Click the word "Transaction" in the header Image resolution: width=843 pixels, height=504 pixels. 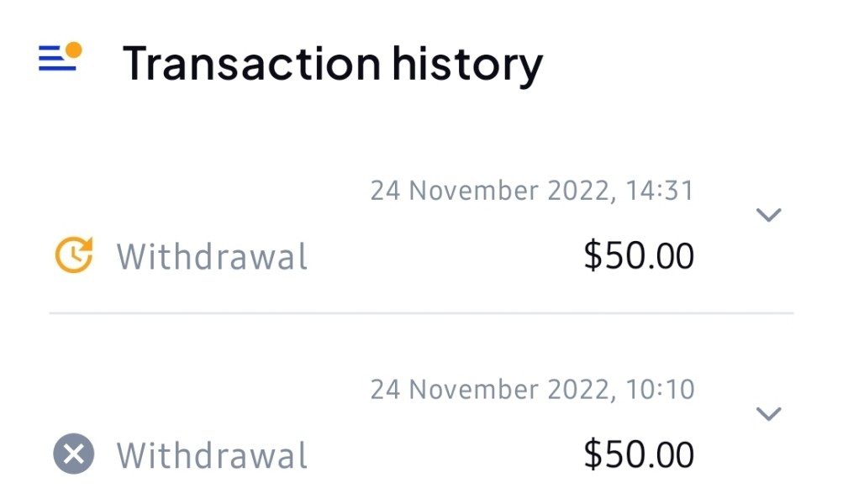point(250,63)
